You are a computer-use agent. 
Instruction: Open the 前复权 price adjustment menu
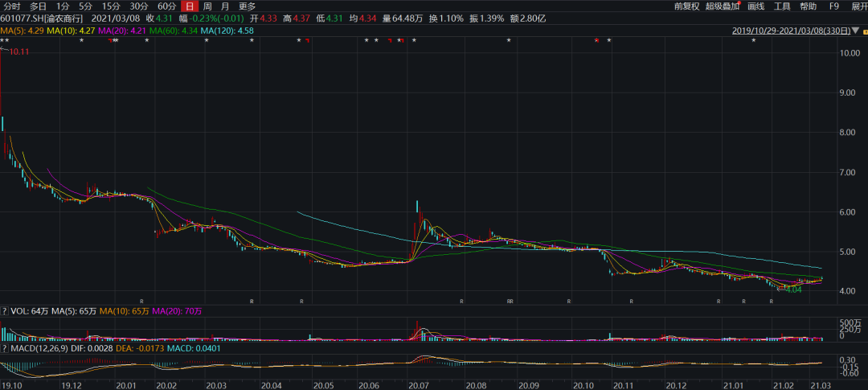pyautogui.click(x=687, y=6)
